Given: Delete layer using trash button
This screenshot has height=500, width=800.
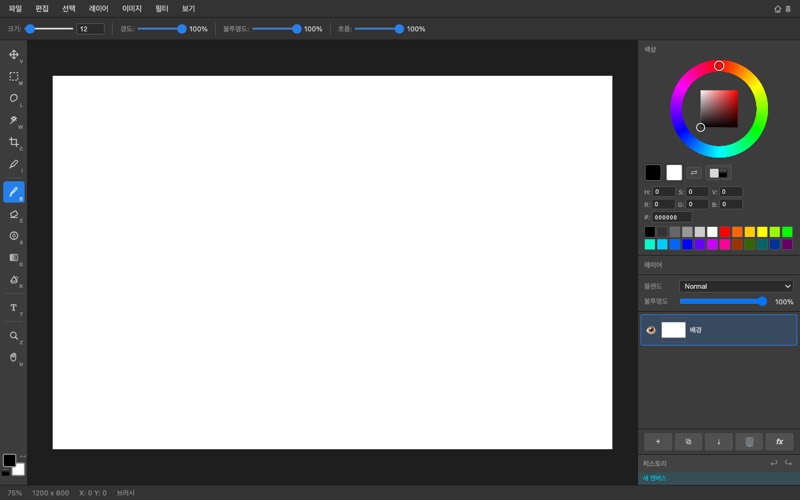Looking at the screenshot, I should pos(749,441).
